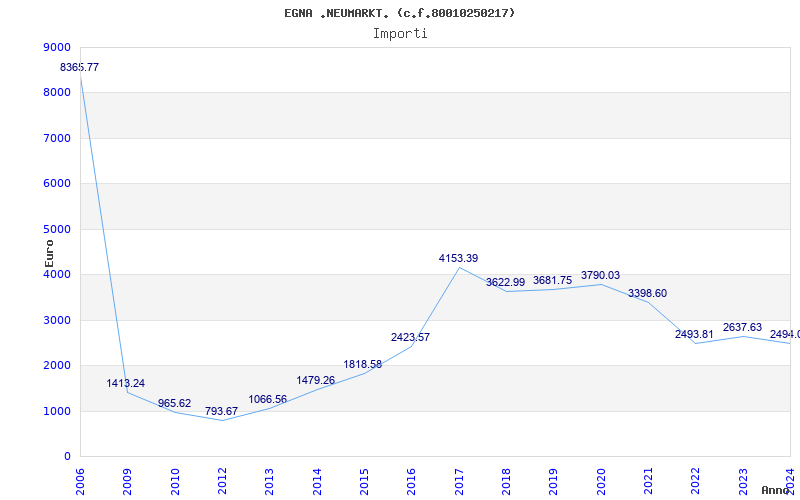Image resolution: width=800 pixels, height=500 pixels.
Task: Click the 9000 y-axis tick label
Action: coord(58,47)
